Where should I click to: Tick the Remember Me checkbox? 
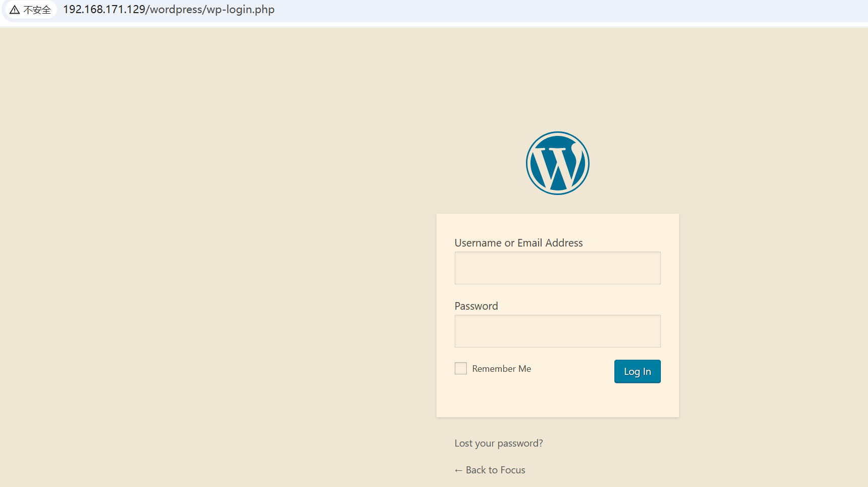coord(460,368)
